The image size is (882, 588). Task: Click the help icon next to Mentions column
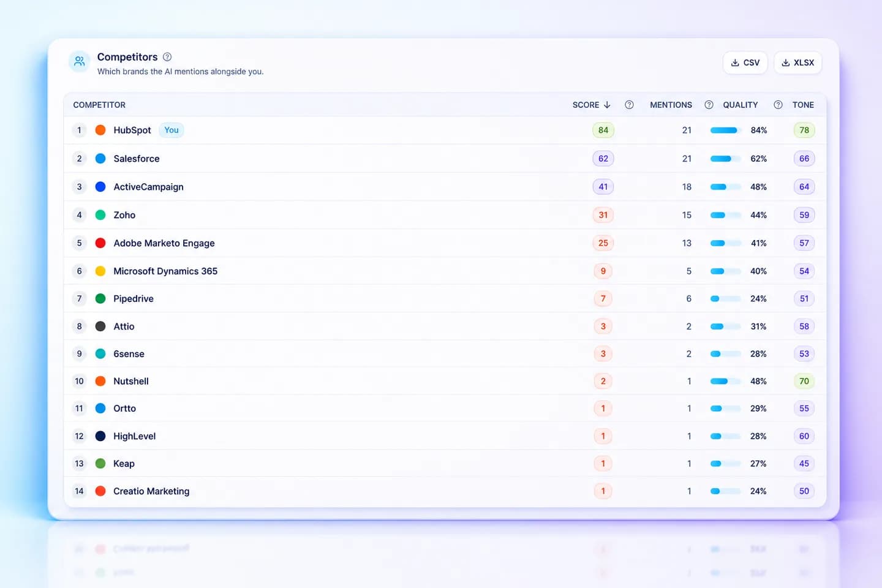coord(709,105)
